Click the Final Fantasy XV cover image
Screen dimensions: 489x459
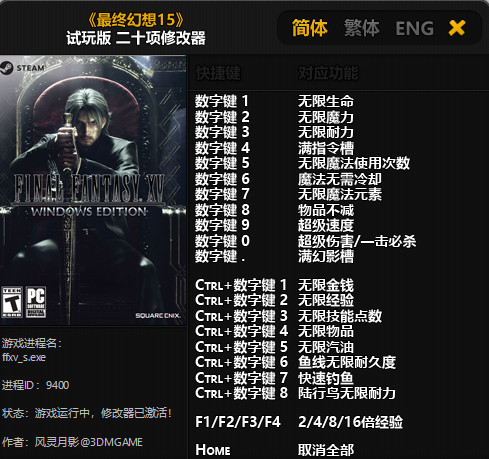tap(93, 190)
